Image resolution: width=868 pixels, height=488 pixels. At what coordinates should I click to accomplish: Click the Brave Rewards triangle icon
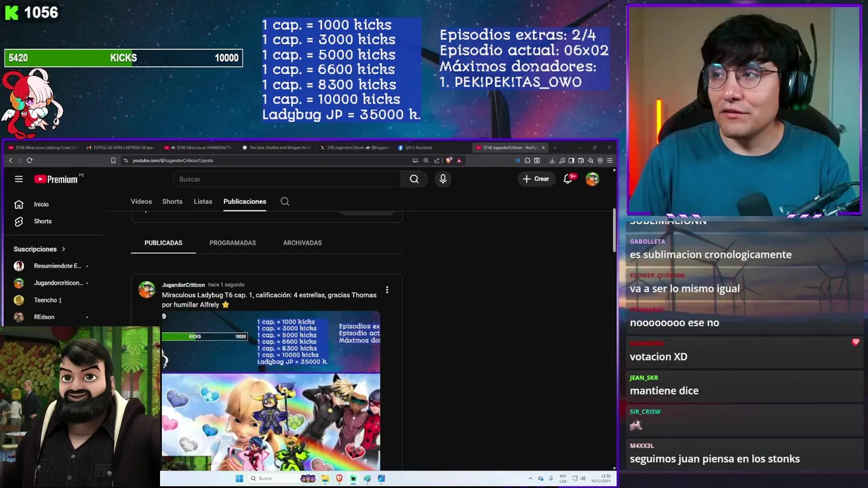(x=459, y=161)
